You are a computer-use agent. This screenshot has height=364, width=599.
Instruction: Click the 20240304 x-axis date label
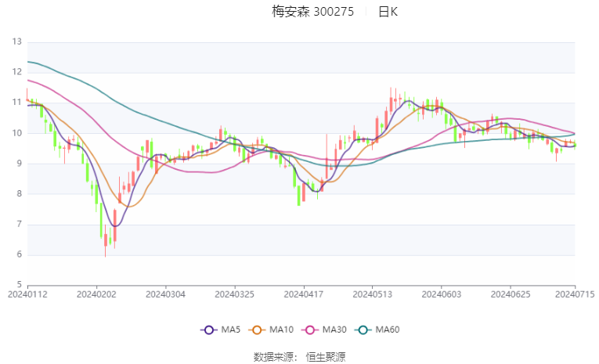(166, 294)
